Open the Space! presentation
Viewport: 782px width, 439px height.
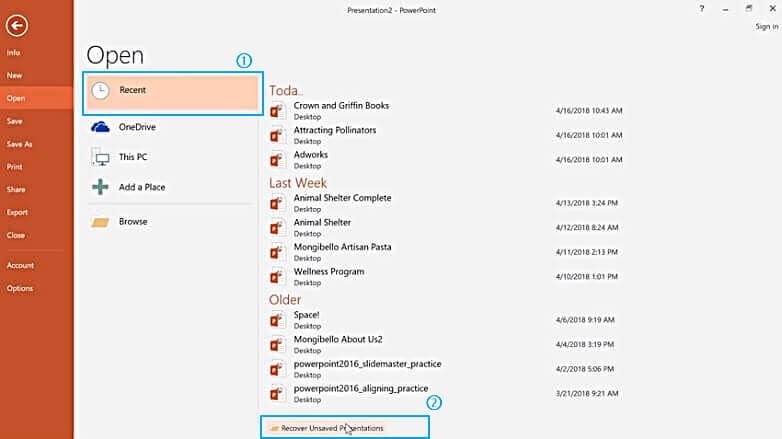(x=306, y=315)
